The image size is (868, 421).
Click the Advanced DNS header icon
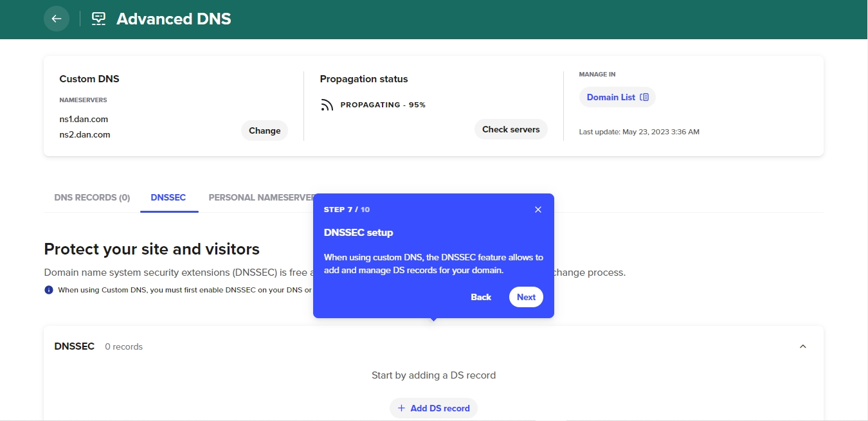[x=98, y=19]
